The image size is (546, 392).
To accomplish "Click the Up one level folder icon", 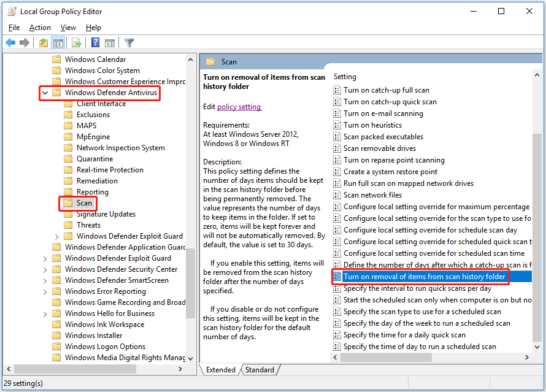I will coord(44,43).
